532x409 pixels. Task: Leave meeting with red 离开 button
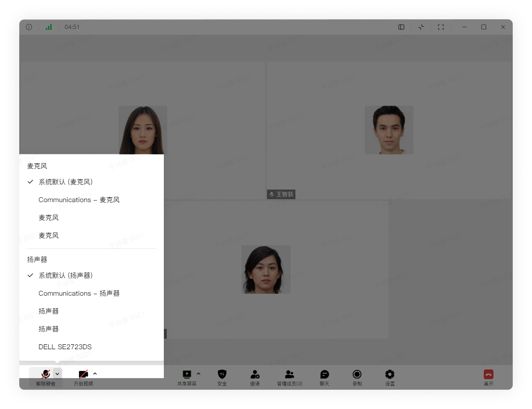(x=489, y=377)
